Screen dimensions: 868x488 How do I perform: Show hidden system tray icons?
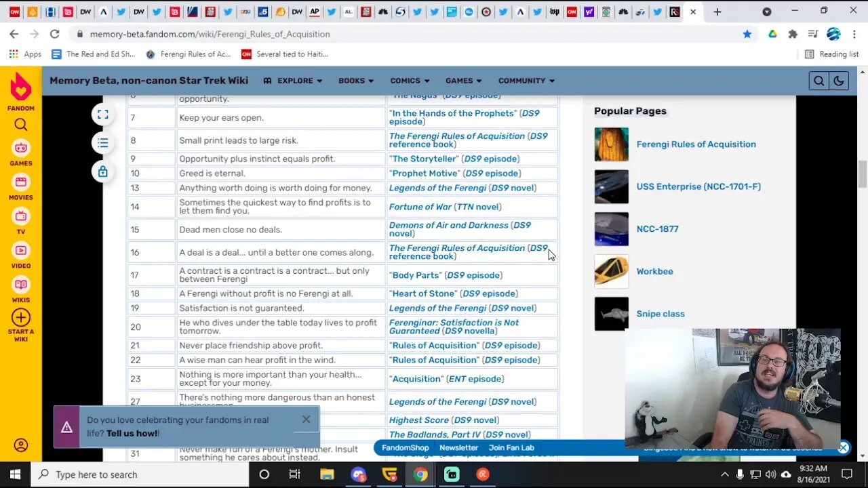tap(724, 474)
